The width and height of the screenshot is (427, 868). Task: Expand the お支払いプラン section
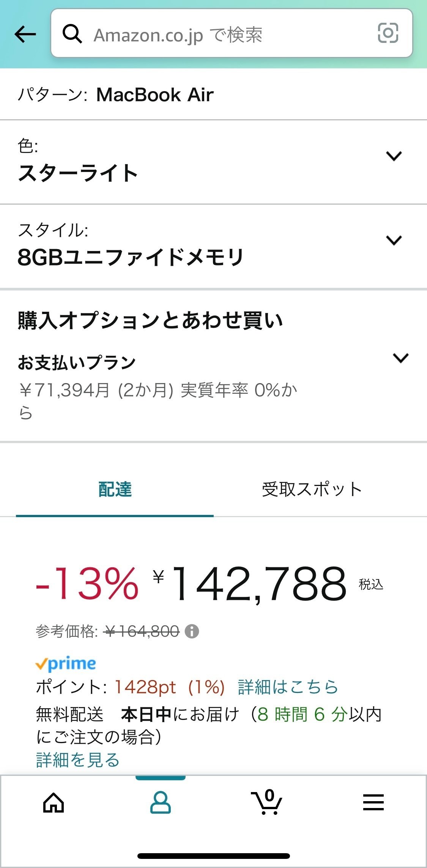(400, 358)
